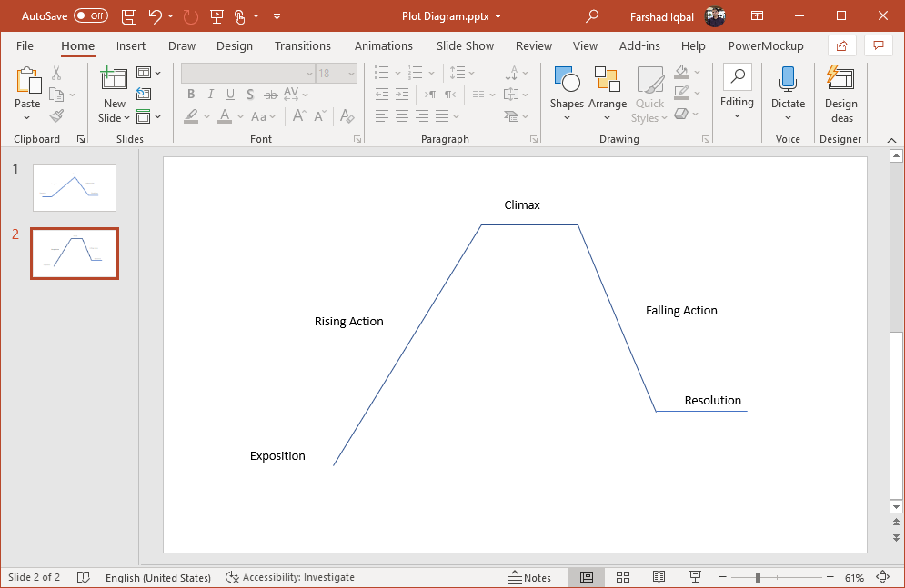
Task: Open Reading View from status bar
Action: (x=659, y=577)
